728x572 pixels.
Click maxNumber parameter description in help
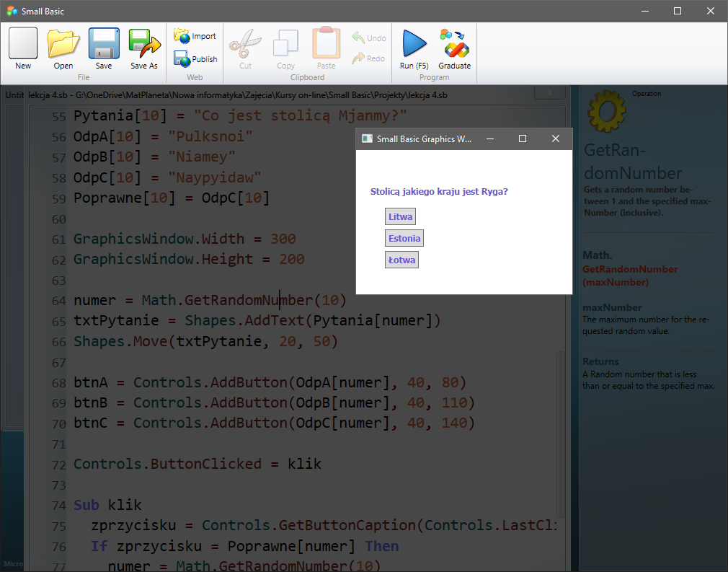point(646,325)
